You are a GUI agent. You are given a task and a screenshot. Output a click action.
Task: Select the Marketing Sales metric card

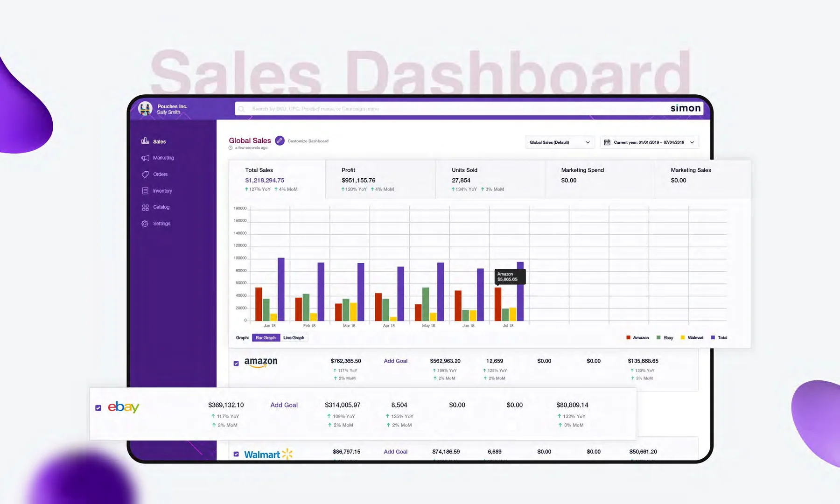click(703, 180)
